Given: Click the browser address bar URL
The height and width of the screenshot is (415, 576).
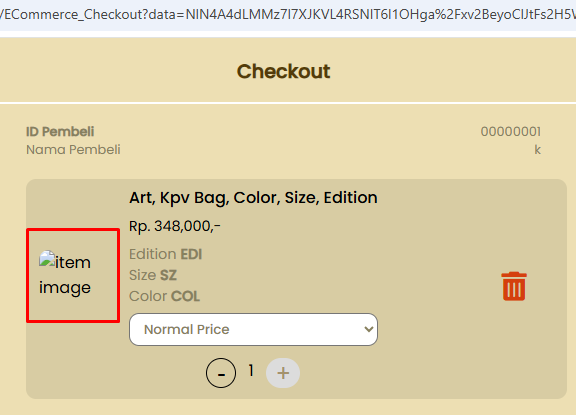Looking at the screenshot, I should 288,14.
